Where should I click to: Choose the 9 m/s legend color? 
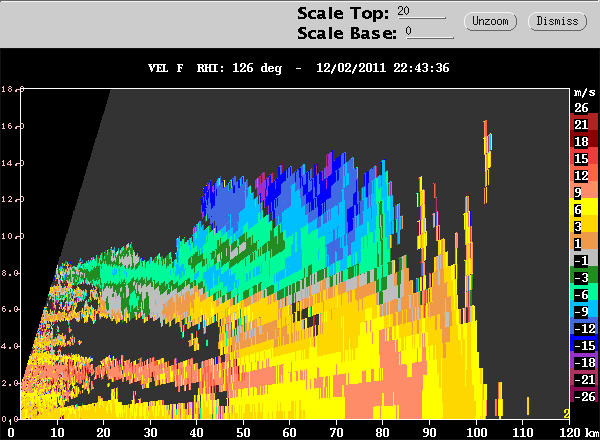coord(581,192)
